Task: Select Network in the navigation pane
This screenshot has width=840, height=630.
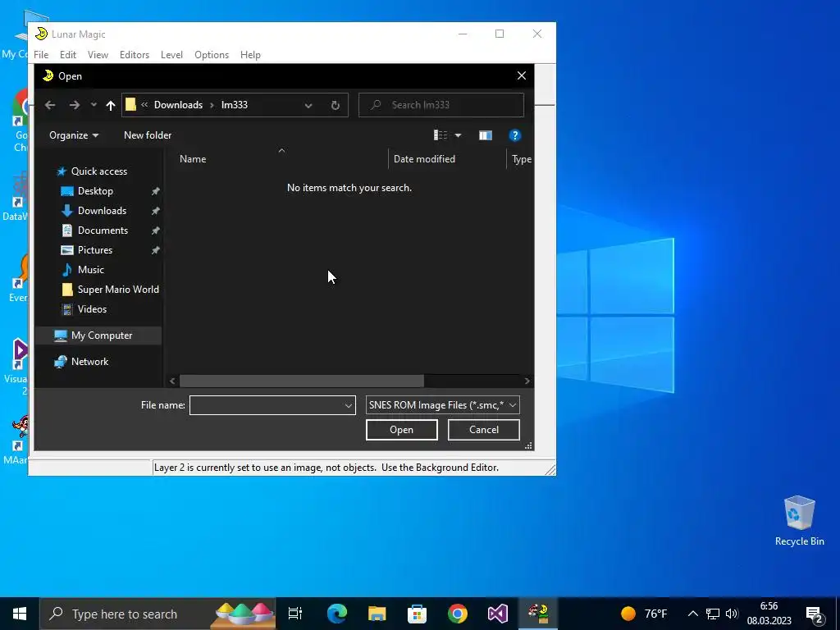Action: pyautogui.click(x=89, y=362)
